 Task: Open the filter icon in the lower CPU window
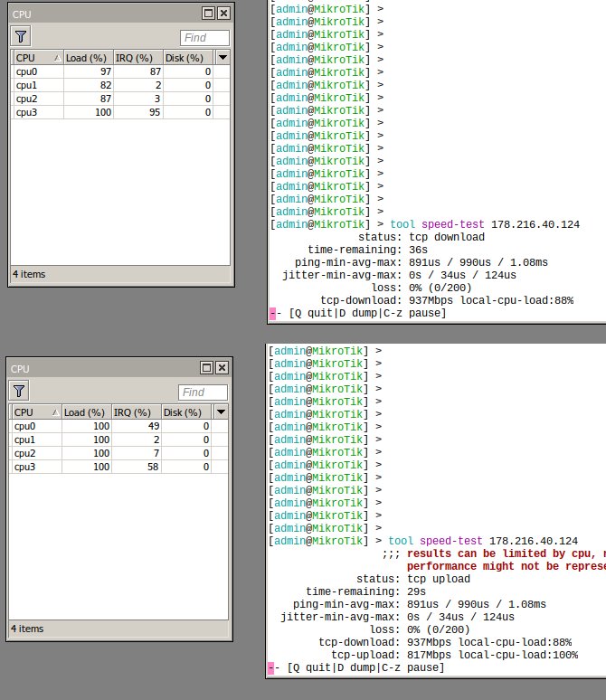[x=19, y=391]
